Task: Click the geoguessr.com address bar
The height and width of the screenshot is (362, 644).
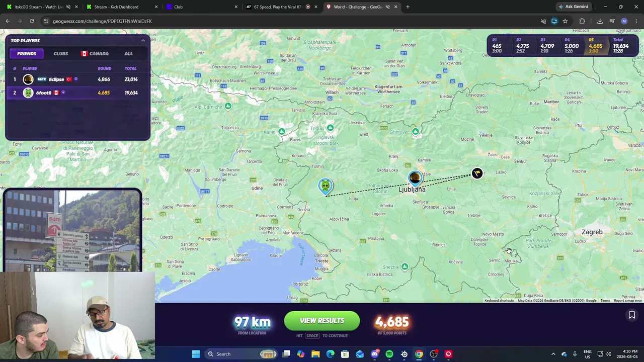Action: pyautogui.click(x=292, y=21)
